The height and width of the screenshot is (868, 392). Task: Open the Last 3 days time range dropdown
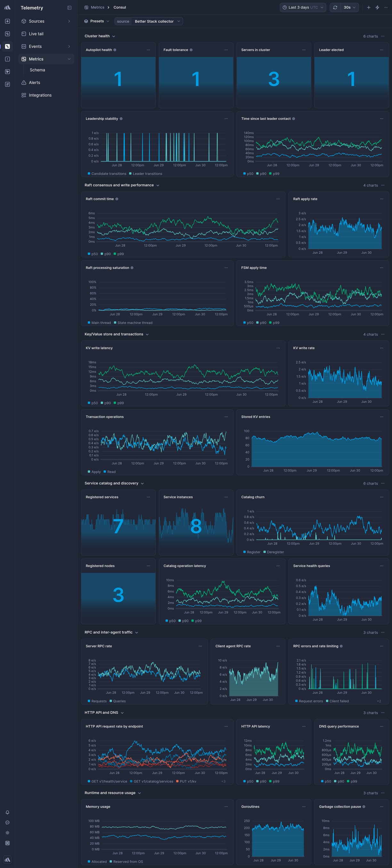click(303, 7)
